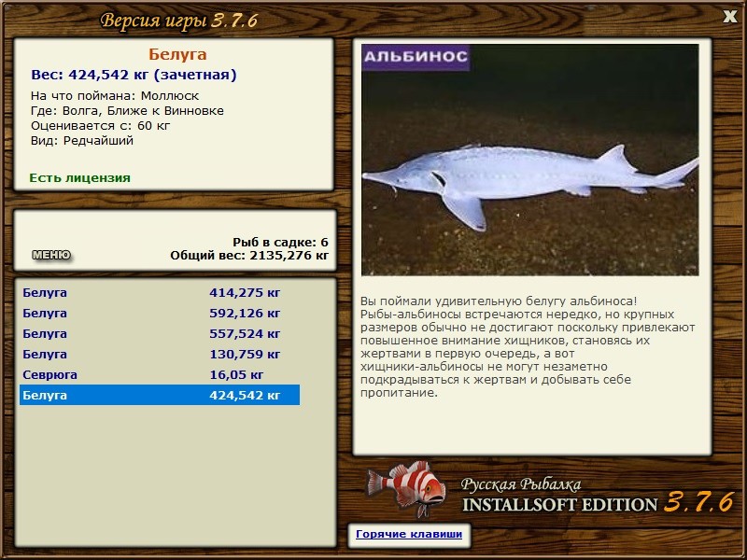Select Белуга 557,524 кг entry

(160, 333)
